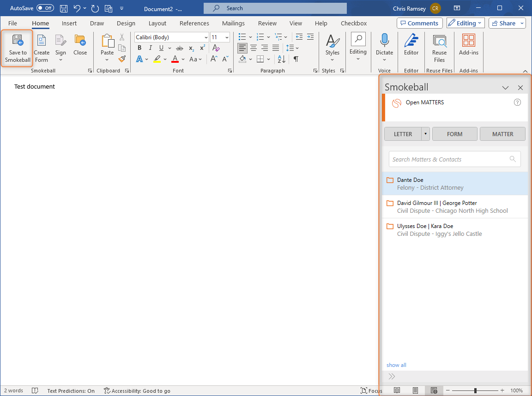Image resolution: width=532 pixels, height=396 pixels.
Task: Sort paragraph A to Z icon
Action: [x=282, y=59]
